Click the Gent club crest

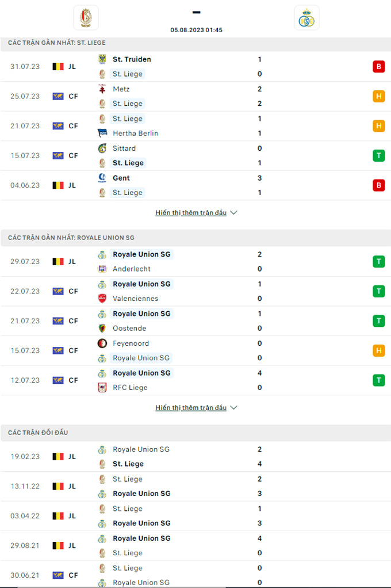(x=102, y=178)
